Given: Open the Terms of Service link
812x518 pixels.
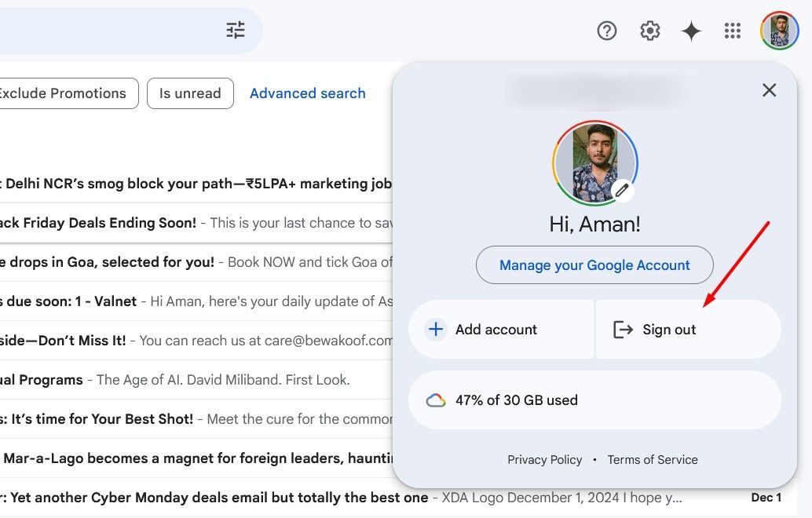Looking at the screenshot, I should [652, 460].
